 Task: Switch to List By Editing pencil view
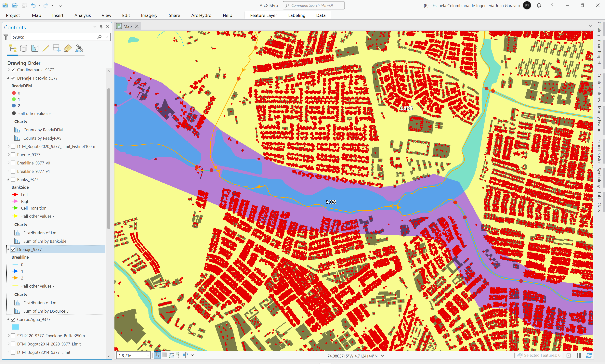click(46, 48)
